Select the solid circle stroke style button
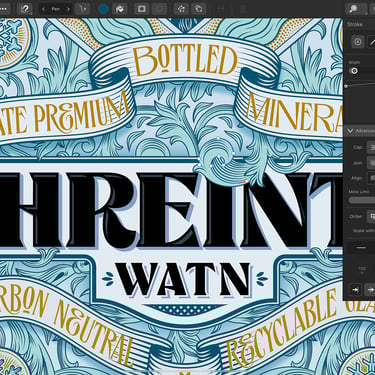Image resolution: width=375 pixels, height=375 pixels. (x=358, y=42)
